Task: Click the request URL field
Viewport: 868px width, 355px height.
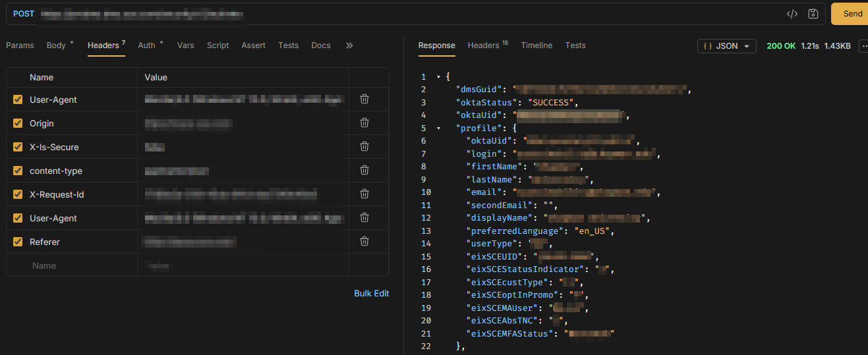Action: coord(409,14)
